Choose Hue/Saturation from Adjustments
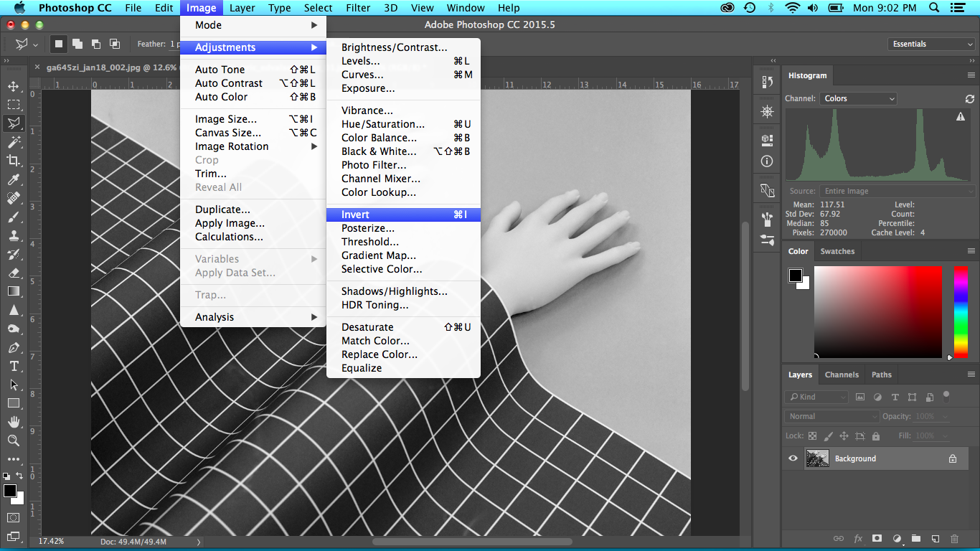 coord(403,124)
